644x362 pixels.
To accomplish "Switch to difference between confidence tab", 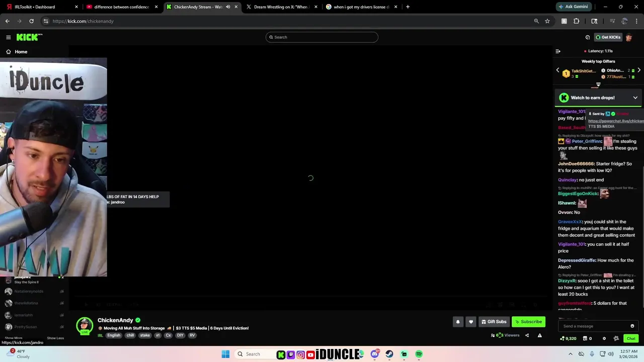I will coord(121,7).
